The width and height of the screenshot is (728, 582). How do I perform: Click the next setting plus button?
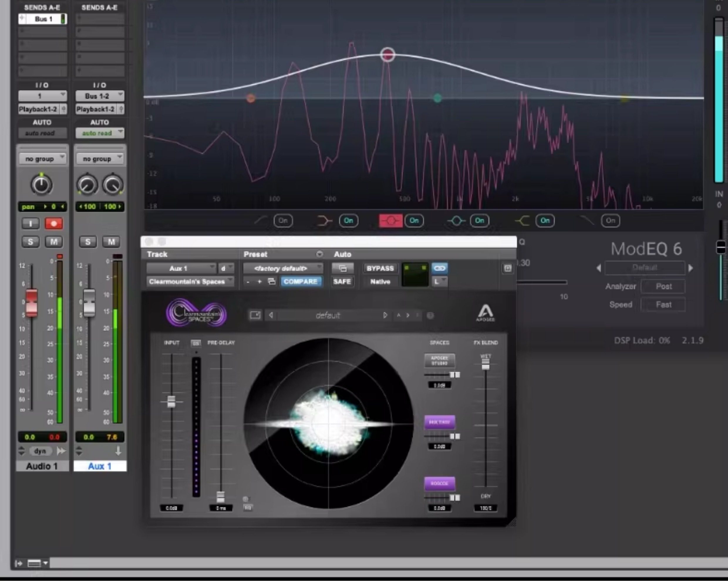(x=259, y=281)
